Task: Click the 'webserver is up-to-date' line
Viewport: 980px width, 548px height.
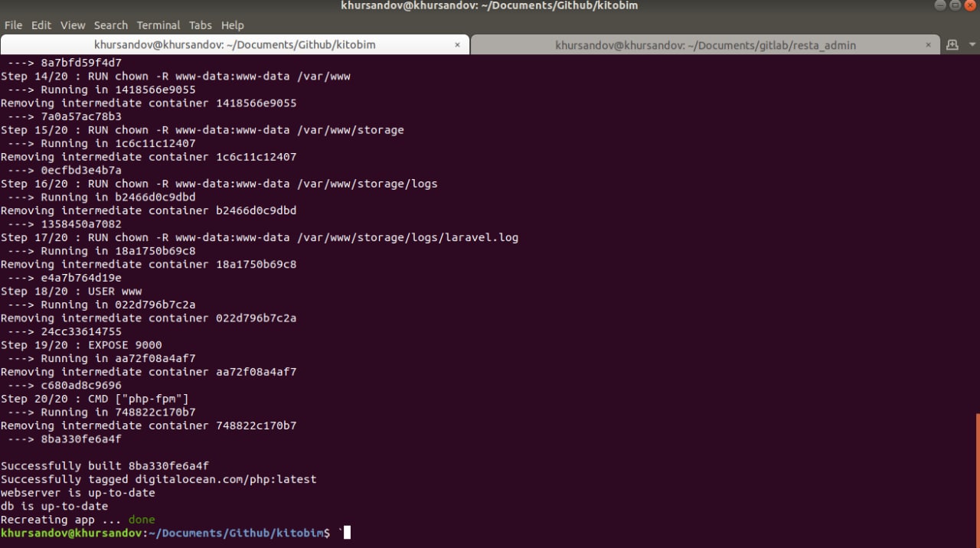Action: (77, 493)
